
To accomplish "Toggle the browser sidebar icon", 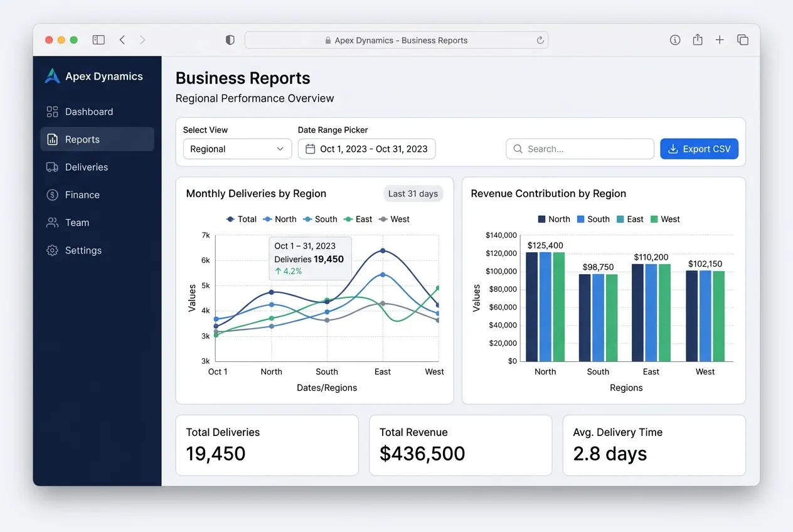I will click(x=98, y=40).
